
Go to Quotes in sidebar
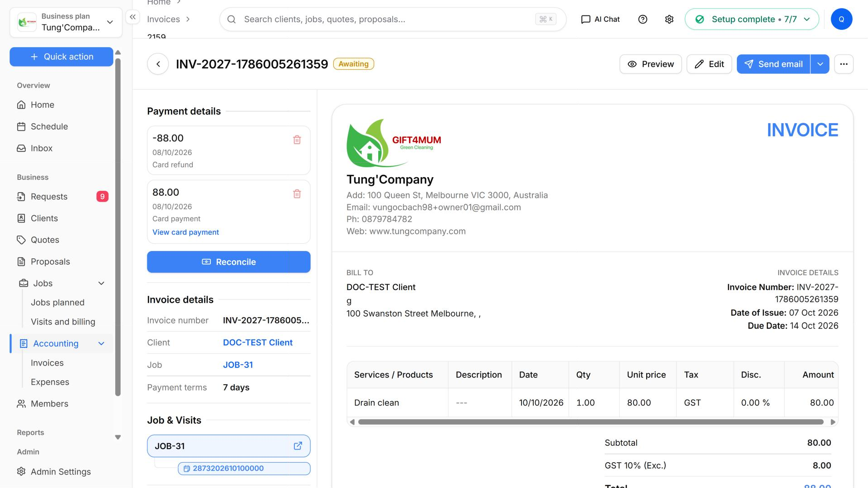pyautogui.click(x=61, y=240)
